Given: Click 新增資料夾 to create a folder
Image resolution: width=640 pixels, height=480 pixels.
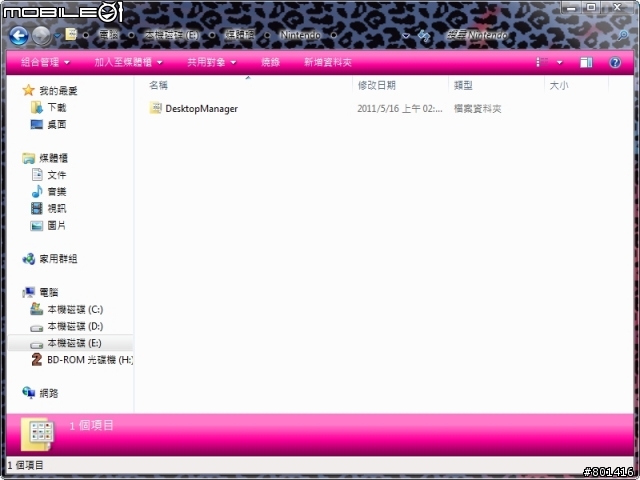Looking at the screenshot, I should coord(328,62).
